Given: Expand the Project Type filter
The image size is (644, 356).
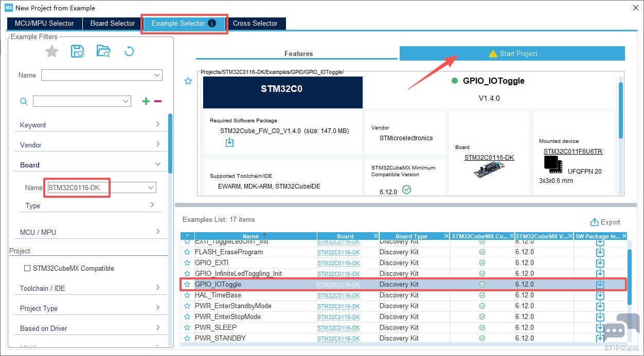Looking at the screenshot, I should tap(90, 308).
